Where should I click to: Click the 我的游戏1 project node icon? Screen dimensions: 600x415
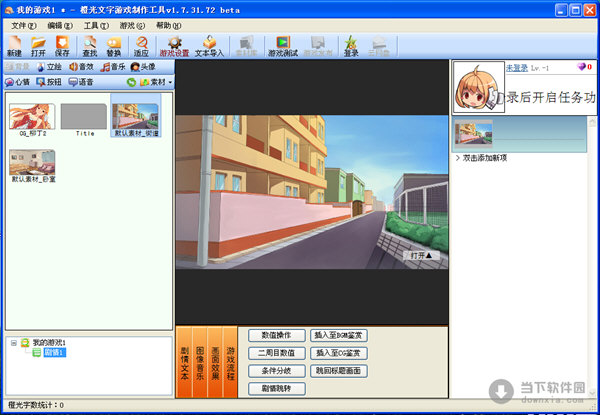[25, 343]
